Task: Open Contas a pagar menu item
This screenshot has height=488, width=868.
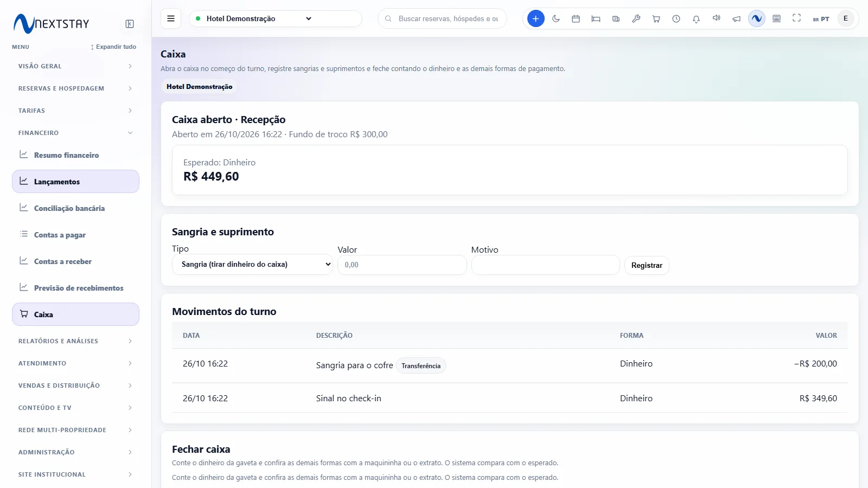Action: [75, 235]
